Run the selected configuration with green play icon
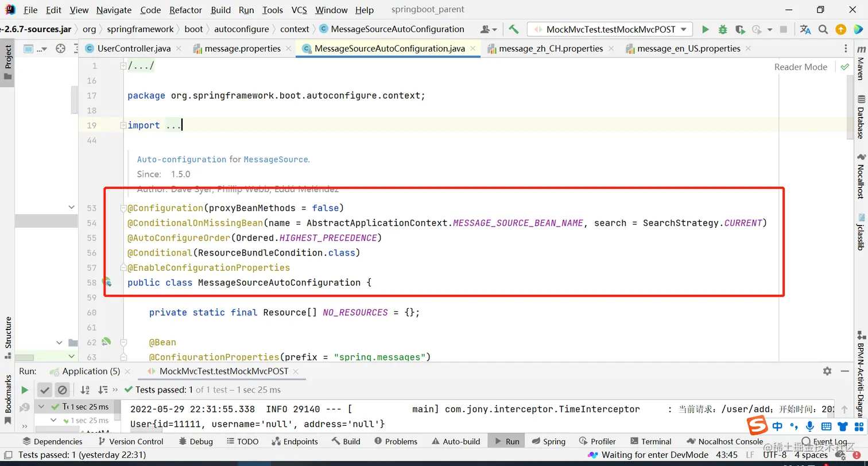Viewport: 868px width, 466px height. pyautogui.click(x=706, y=29)
